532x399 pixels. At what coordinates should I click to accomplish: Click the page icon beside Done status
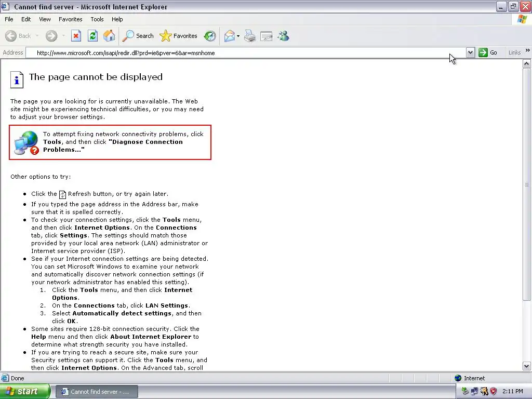tap(5, 378)
